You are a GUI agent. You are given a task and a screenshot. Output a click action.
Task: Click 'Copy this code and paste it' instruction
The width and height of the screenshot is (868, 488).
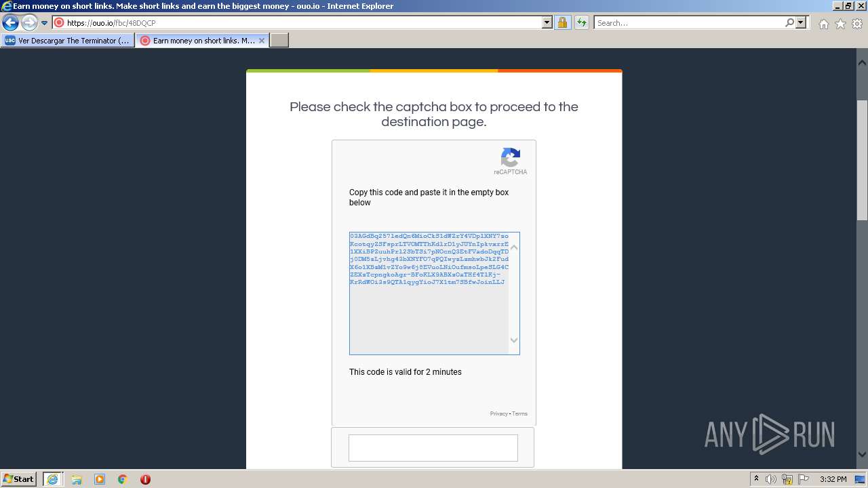click(429, 197)
